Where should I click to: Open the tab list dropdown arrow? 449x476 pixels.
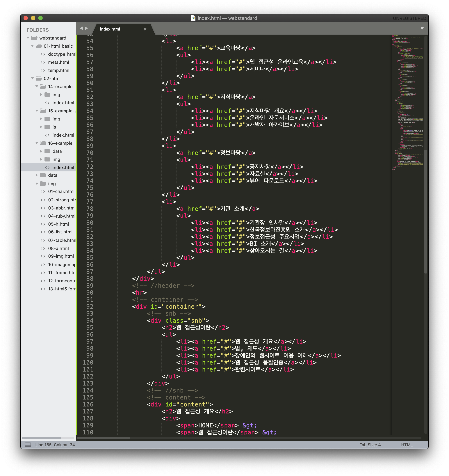422,28
